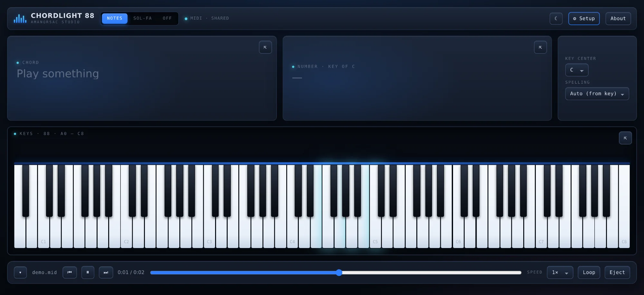Click the MIDI · SHARED status indicator
This screenshot has width=644, height=295.
click(x=207, y=18)
